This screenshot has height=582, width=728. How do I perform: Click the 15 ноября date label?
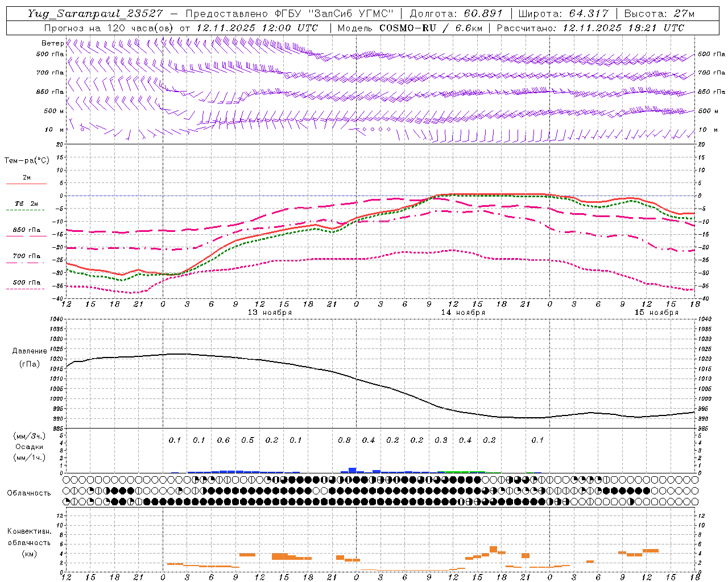(x=656, y=312)
